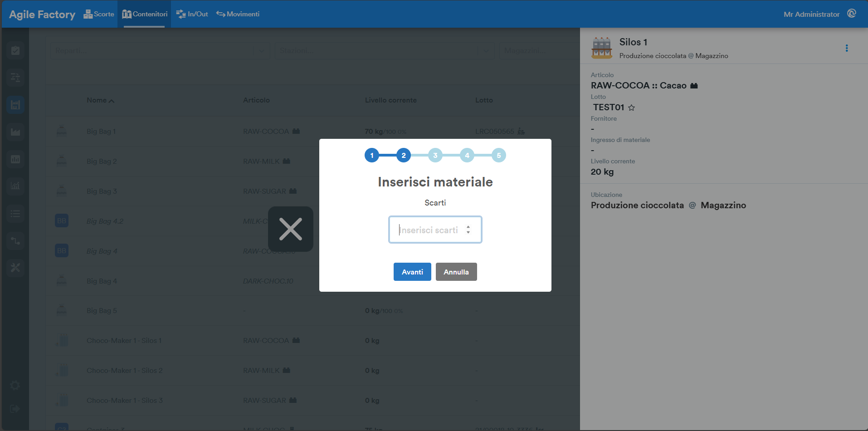Jump to wizard step 5
Screen dimensions: 868x431
(x=499, y=155)
